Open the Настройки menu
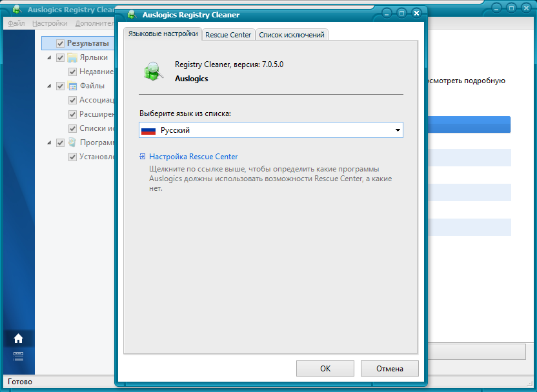 (50, 23)
